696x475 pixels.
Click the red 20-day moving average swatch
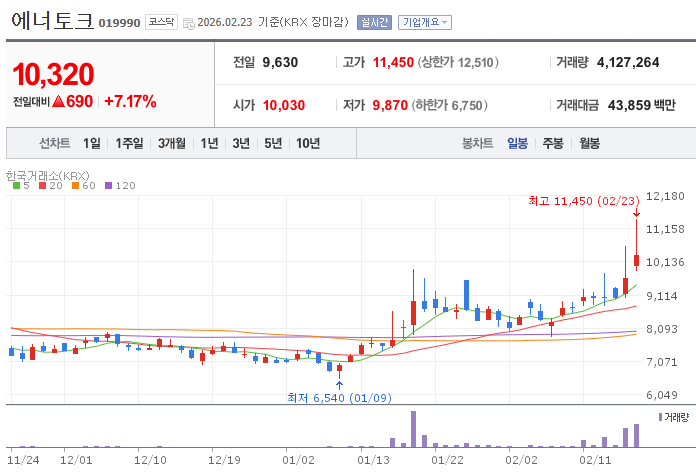43,186
